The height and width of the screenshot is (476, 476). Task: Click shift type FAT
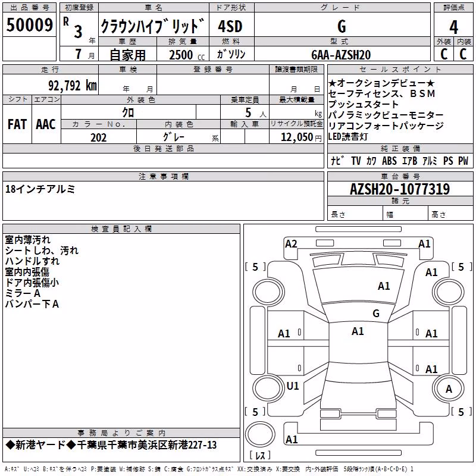coord(17,124)
